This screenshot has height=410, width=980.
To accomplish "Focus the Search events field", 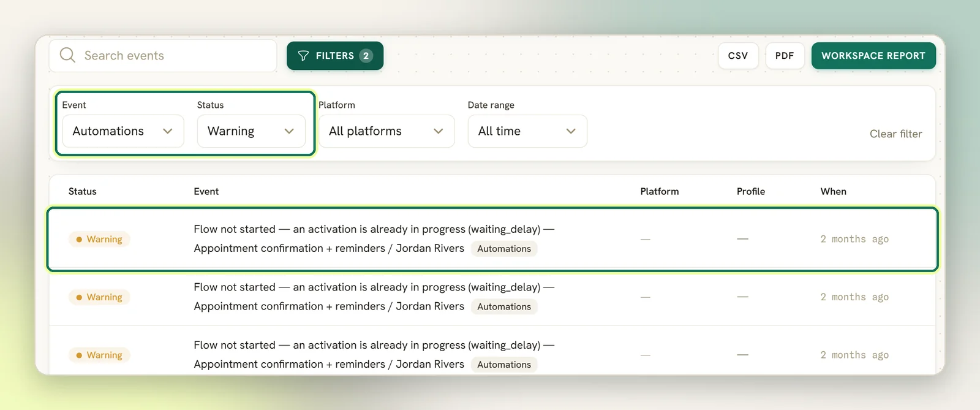I will click(x=163, y=56).
